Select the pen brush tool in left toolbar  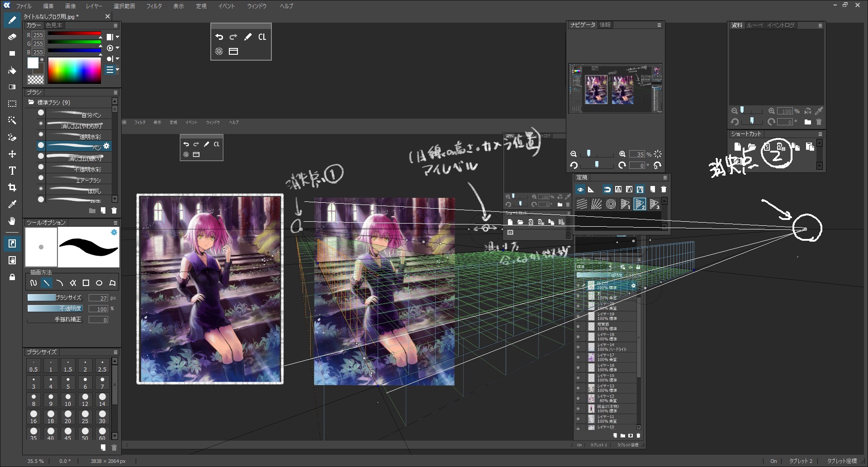coord(12,20)
